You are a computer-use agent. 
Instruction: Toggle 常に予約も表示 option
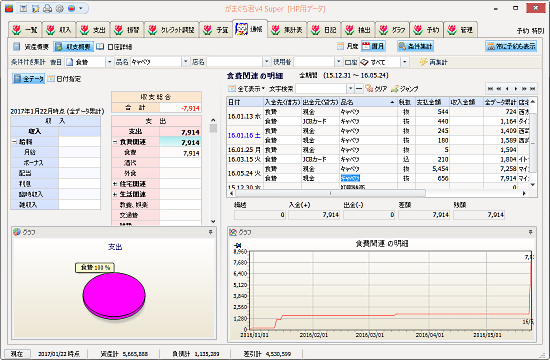point(511,46)
